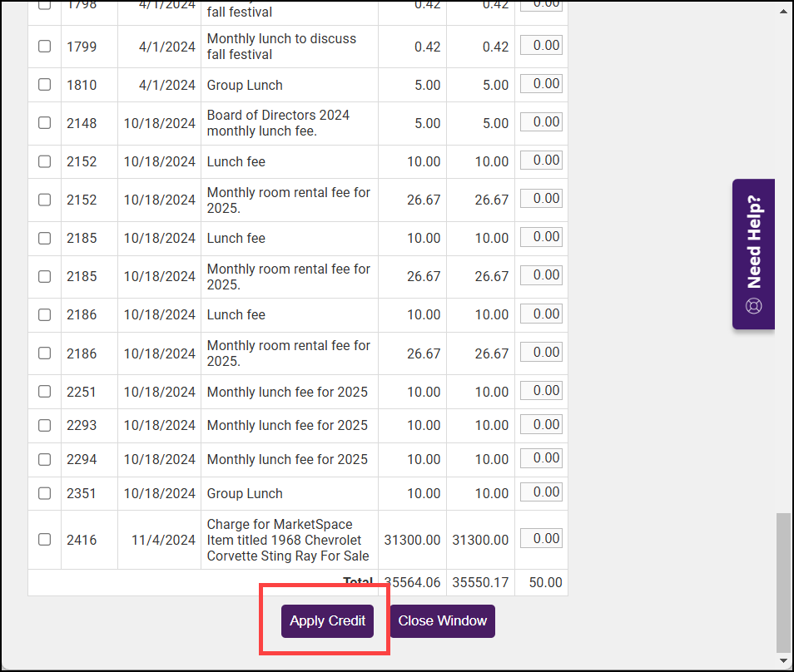Check the box for invoice 2416 MarketSpace charge
This screenshot has height=672, width=794.
click(45, 540)
